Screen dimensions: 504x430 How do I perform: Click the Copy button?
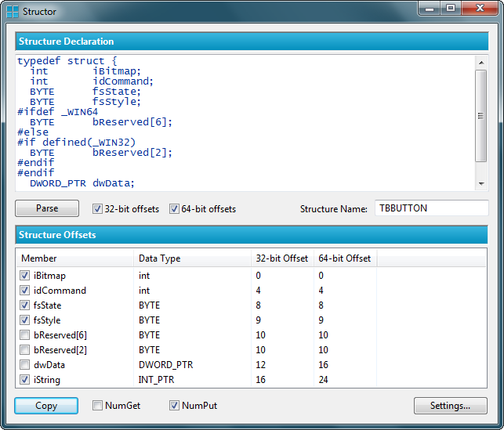(46, 406)
